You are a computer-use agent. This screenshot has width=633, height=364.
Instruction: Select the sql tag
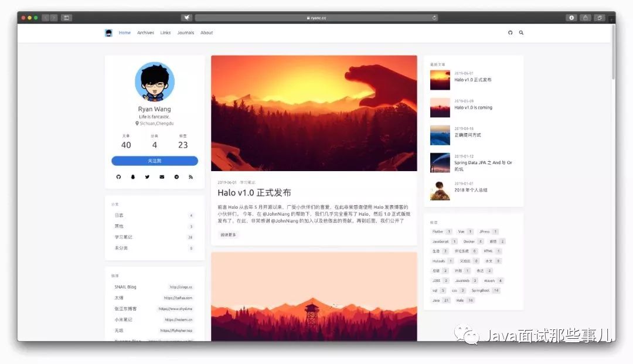click(x=438, y=291)
